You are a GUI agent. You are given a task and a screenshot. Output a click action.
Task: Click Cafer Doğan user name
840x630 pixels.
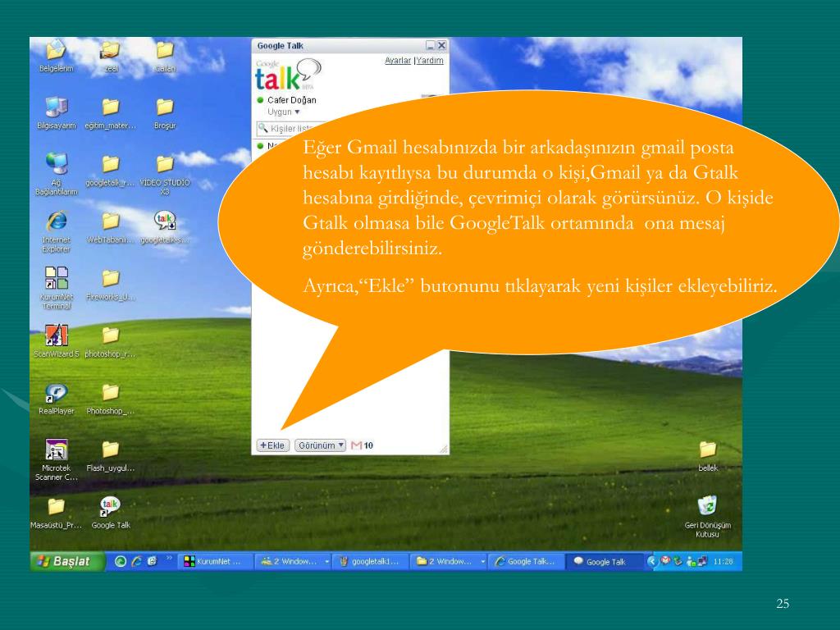pos(291,100)
